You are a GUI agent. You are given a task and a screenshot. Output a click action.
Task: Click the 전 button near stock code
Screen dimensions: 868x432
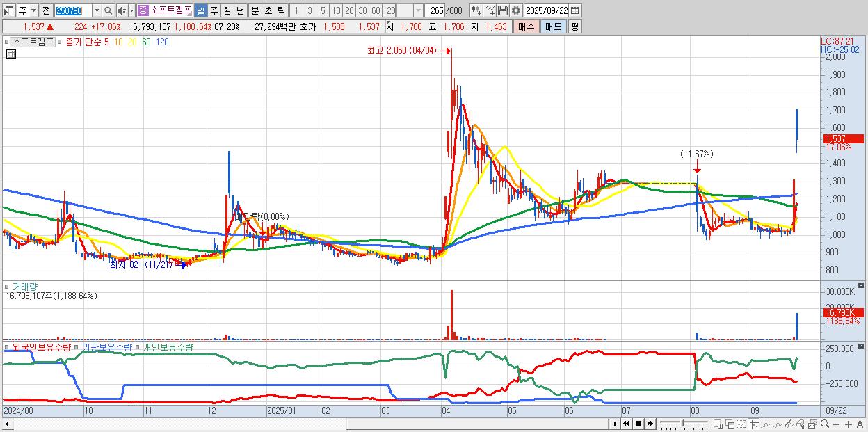46,10
